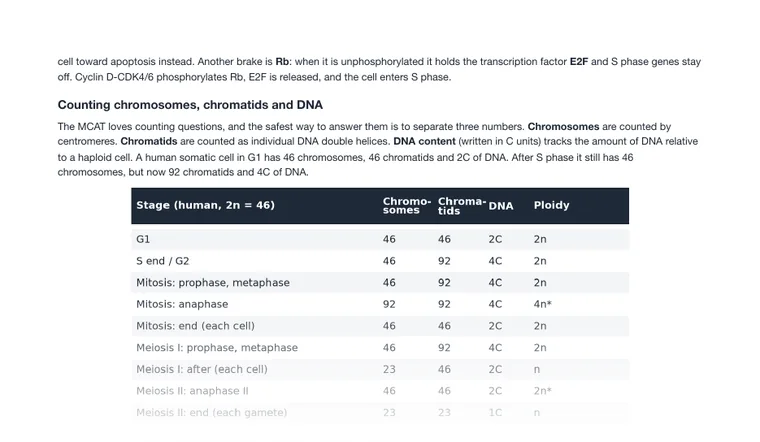Viewport: 760px width, 442px height.
Task: Select 'Meiosis I: after (each cell)' row
Action: [x=380, y=369]
